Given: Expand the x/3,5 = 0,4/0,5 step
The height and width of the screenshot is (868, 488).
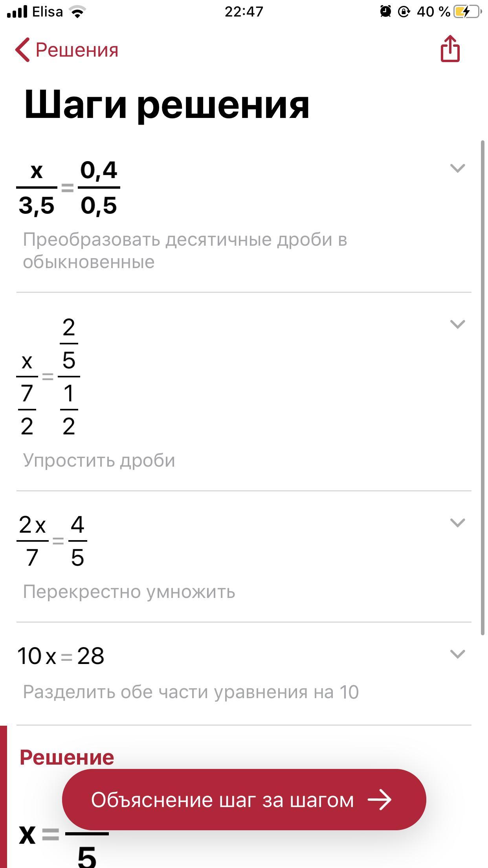Looking at the screenshot, I should [x=457, y=168].
